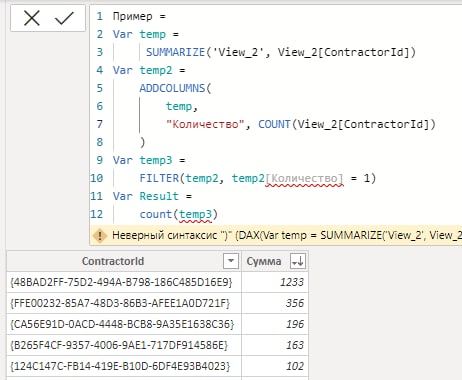Screen dimensions: 462x380
Task: Click 'Var temp2 =' in line 4
Action: coord(149,70)
